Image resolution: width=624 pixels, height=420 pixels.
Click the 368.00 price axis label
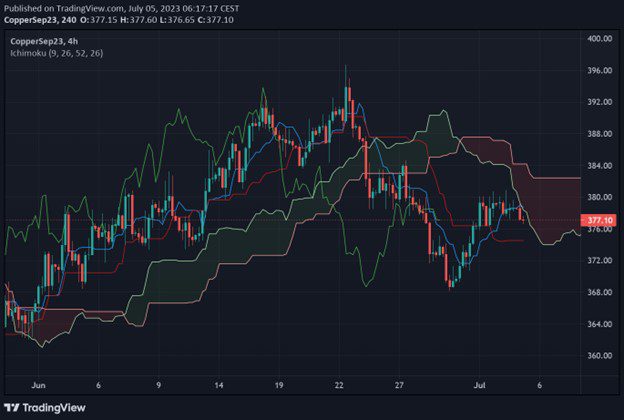tap(600, 292)
